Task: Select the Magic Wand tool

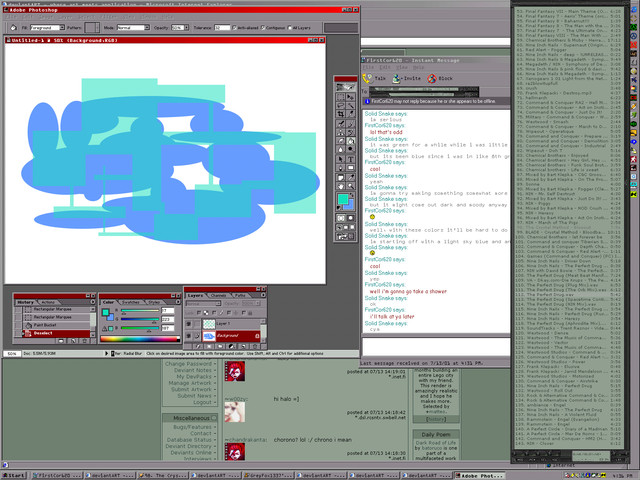Action: click(350, 105)
